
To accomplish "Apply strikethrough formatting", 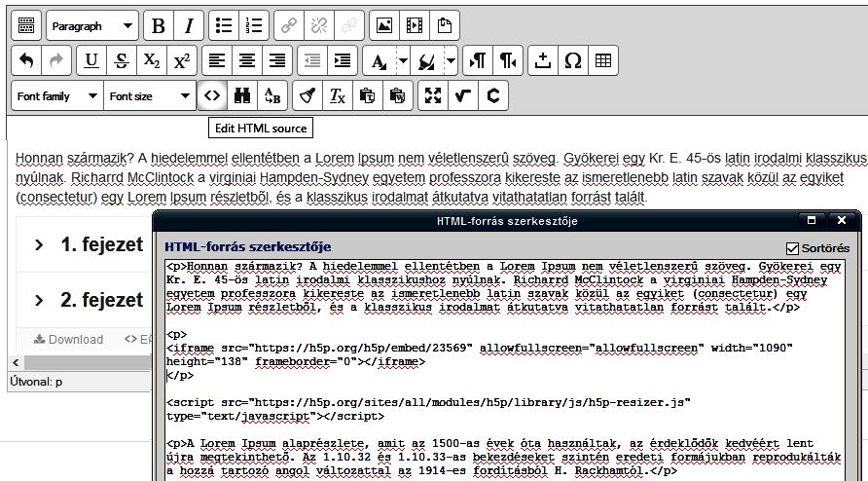I will [x=122, y=60].
